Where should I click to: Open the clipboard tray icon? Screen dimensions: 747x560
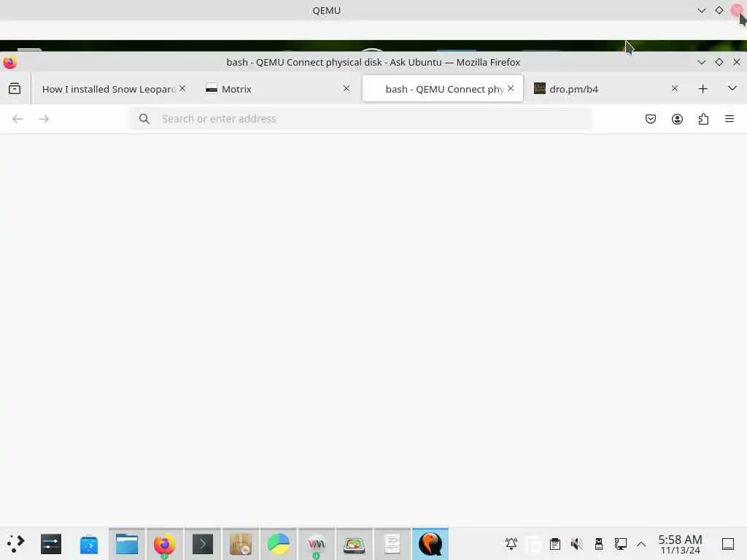point(555,544)
